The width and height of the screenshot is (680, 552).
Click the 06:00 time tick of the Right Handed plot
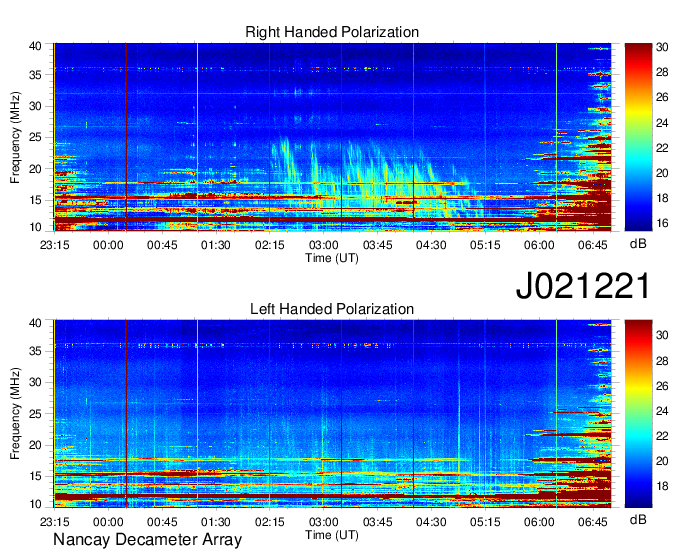(x=539, y=245)
